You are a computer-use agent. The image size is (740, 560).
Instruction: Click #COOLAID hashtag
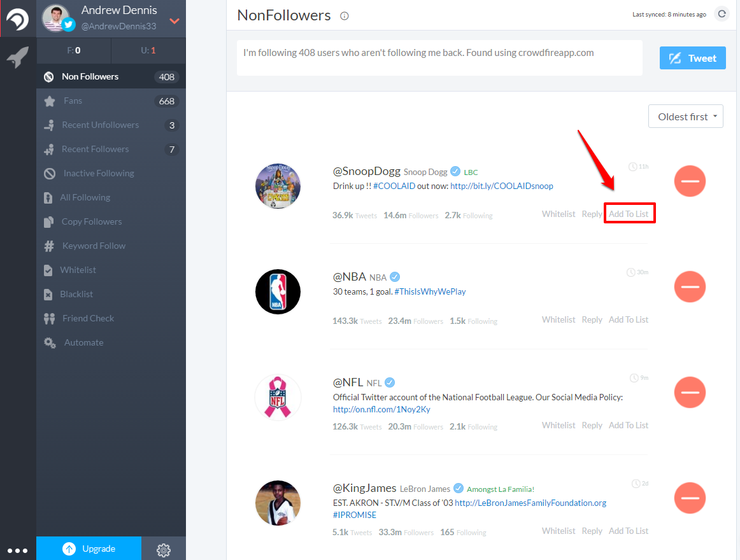tap(394, 186)
